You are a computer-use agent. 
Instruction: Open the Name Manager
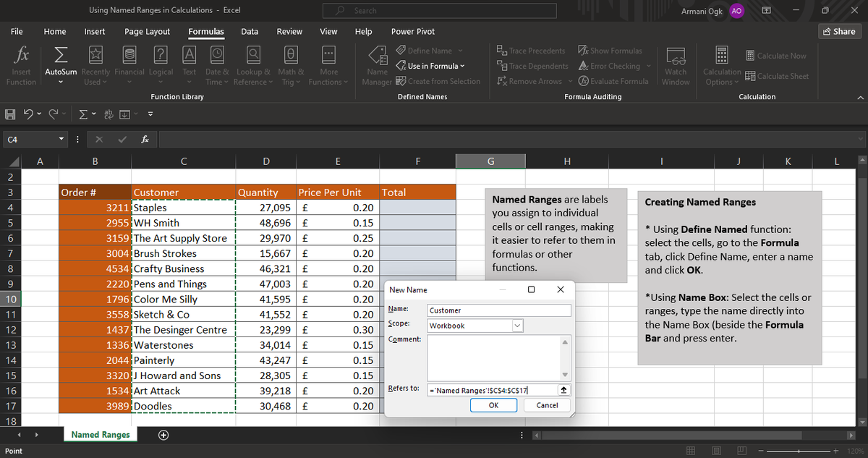377,67
